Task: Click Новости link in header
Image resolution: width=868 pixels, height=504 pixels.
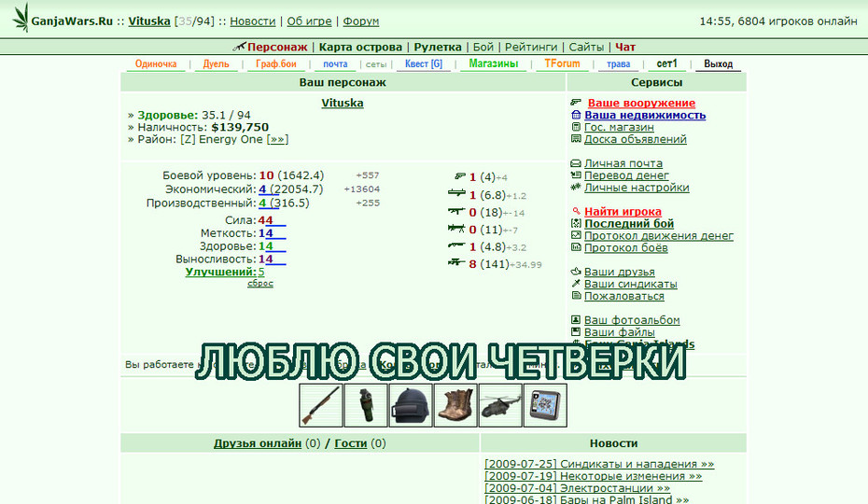Action: 252,21
